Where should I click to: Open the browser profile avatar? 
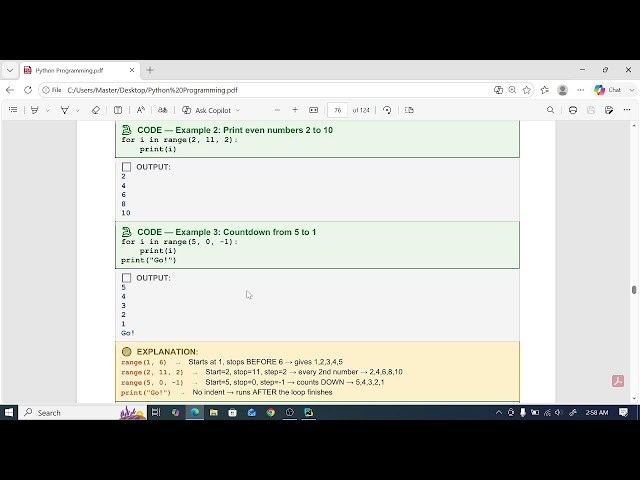pyautogui.click(x=562, y=90)
